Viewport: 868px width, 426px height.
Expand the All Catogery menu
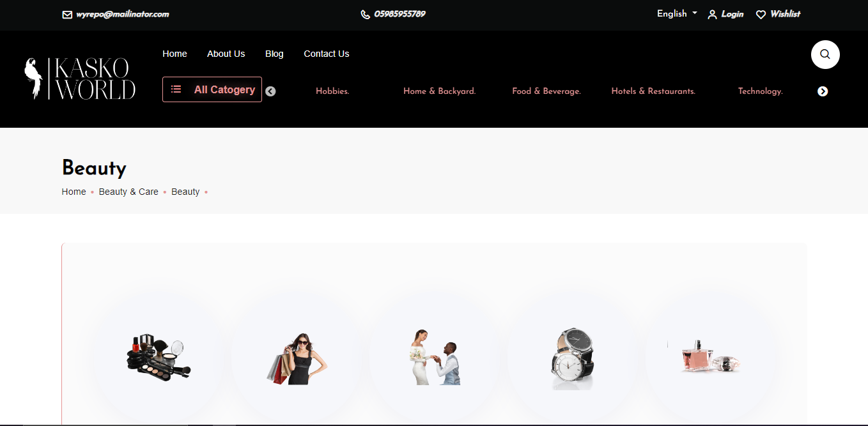click(212, 89)
